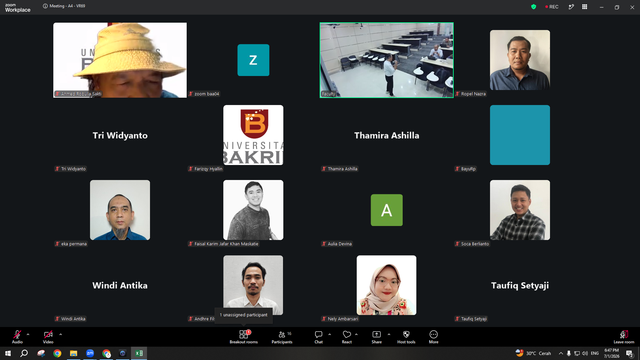640x360 pixels.
Task: Unmute microphone with the Audio button
Action: click(x=17, y=337)
